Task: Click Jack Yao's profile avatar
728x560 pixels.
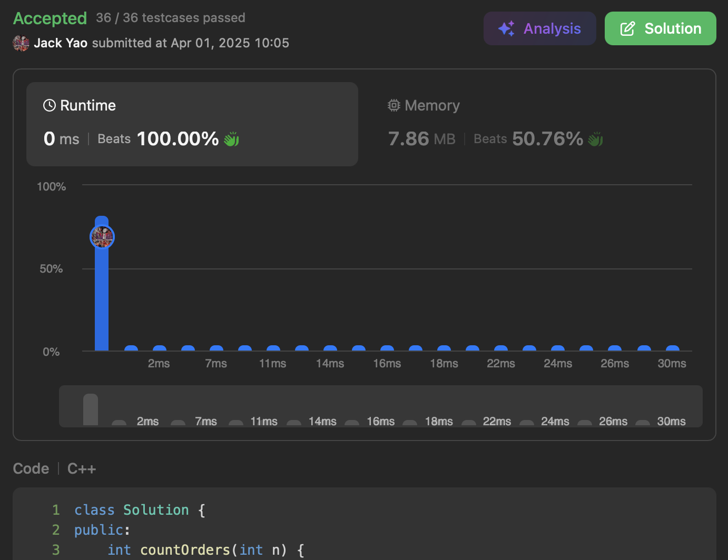Action: click(x=21, y=43)
